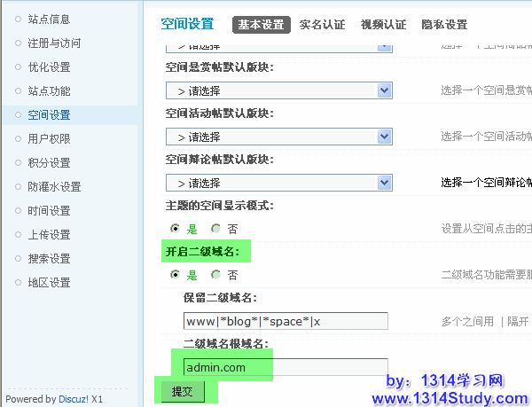
Task: Click the 提交 submit button
Action: tap(182, 391)
